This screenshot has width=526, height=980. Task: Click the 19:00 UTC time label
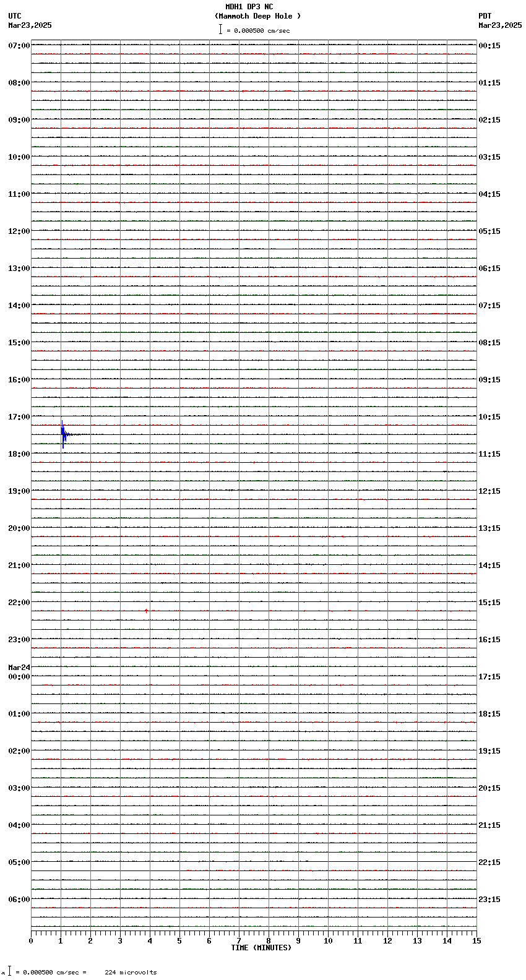coord(19,491)
